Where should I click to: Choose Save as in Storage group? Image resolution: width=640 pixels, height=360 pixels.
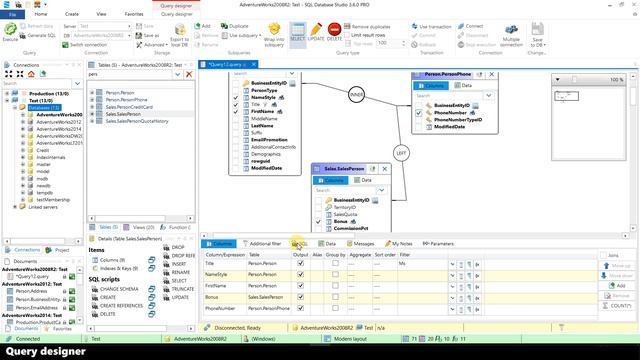(148, 36)
